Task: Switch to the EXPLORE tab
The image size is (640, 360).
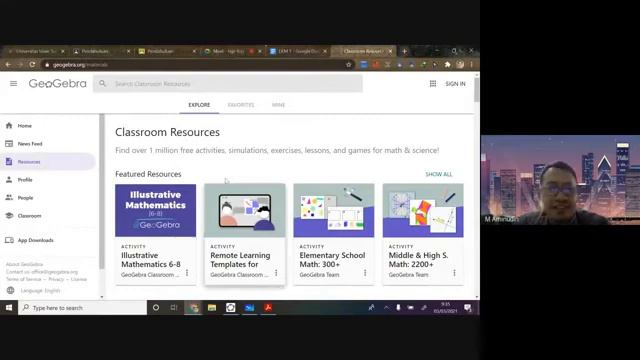Action: pos(199,105)
